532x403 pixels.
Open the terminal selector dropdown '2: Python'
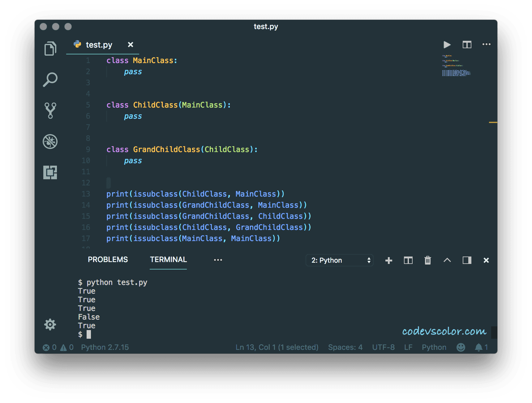coord(340,260)
